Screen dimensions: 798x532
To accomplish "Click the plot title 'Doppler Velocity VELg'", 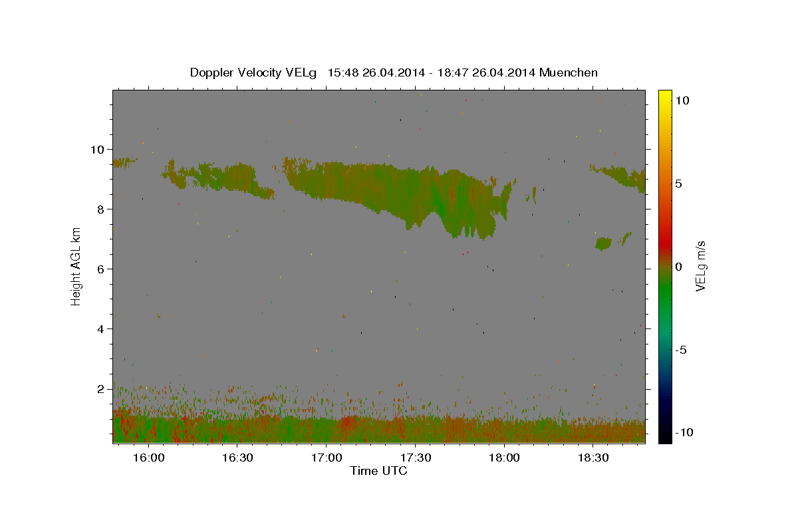I will coord(255,72).
